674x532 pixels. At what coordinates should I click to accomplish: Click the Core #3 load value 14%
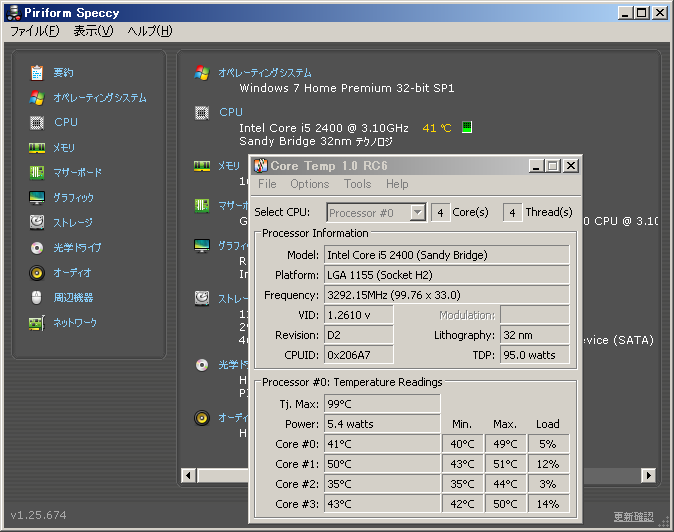(x=548, y=504)
